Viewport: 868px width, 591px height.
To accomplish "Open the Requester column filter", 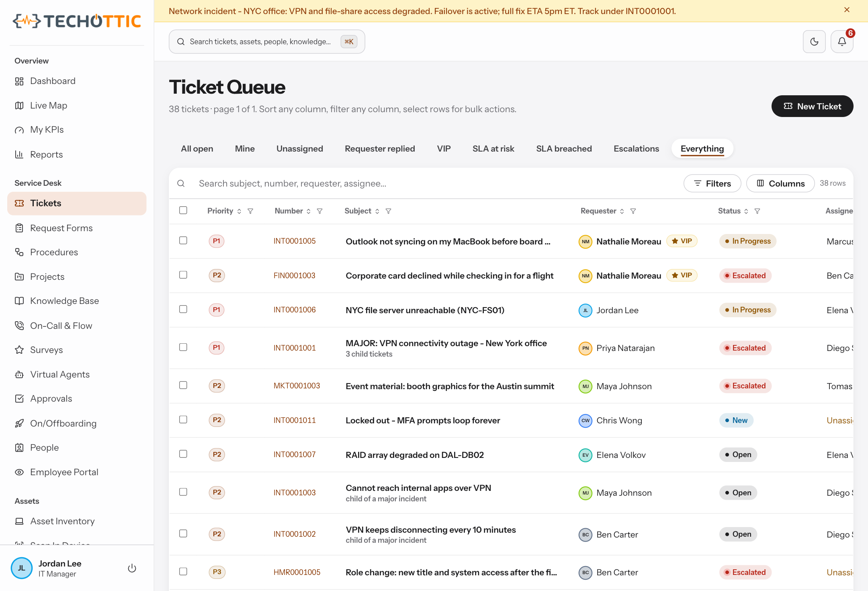I will click(633, 211).
